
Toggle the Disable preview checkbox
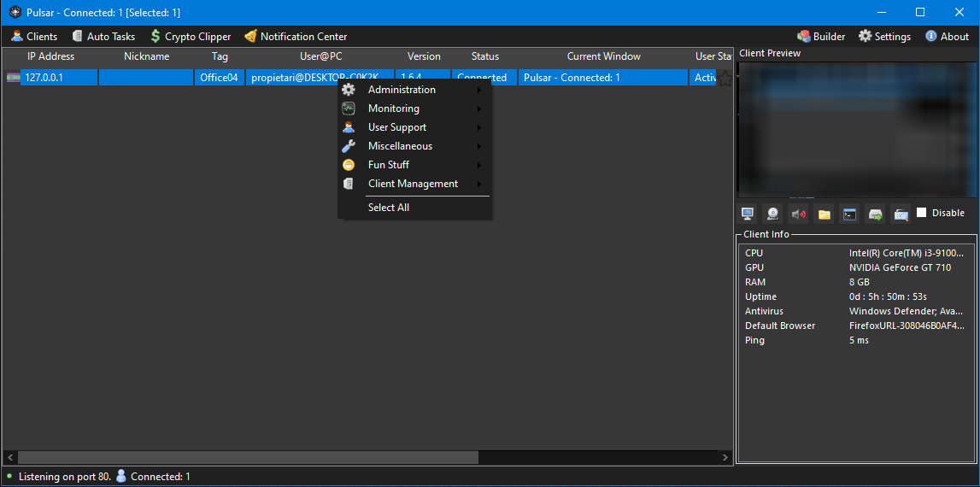point(921,213)
